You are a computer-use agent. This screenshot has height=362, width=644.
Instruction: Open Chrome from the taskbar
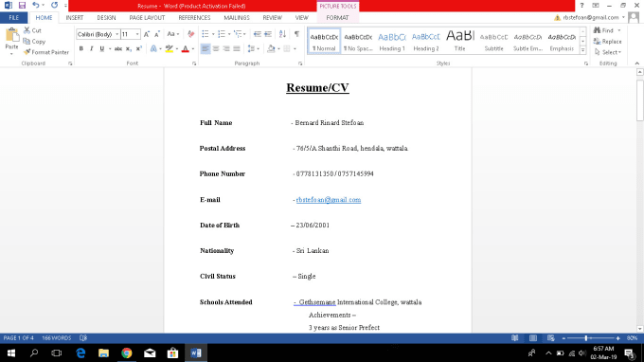(127, 353)
